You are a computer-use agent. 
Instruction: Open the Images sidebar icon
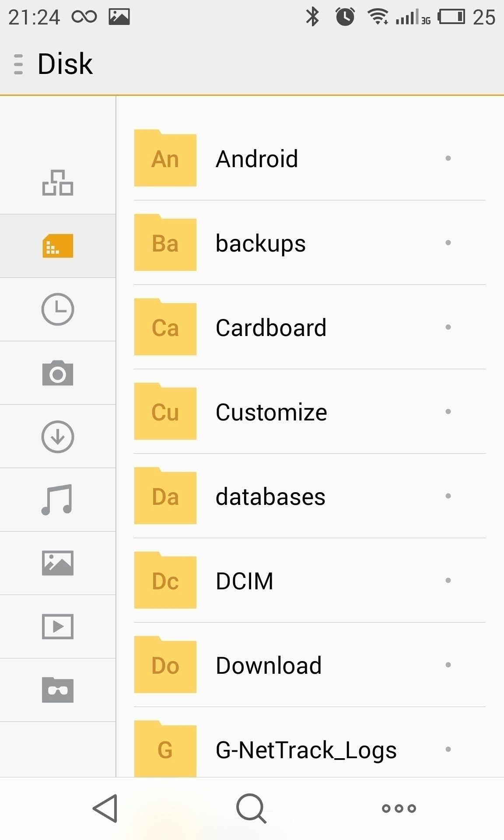58,563
